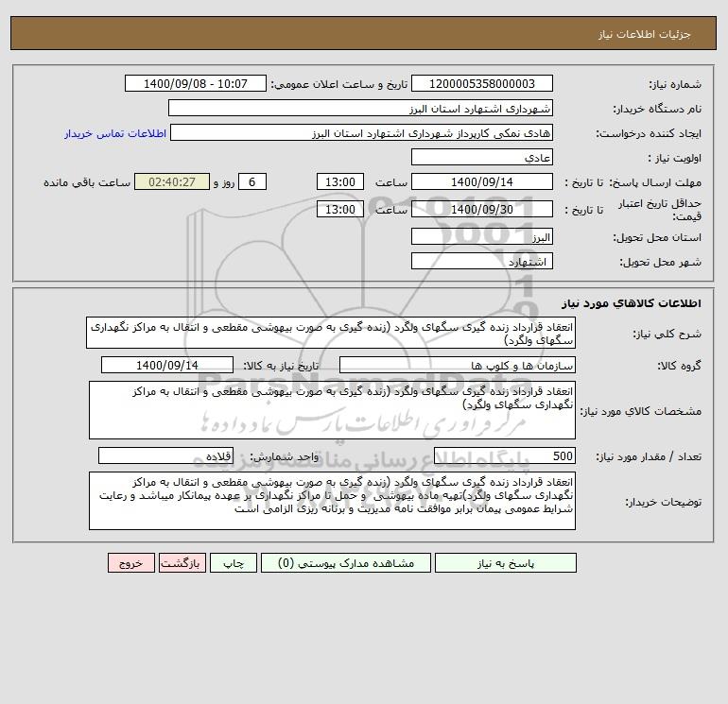Click the quantity field showing 500
The image size is (728, 704).
[505, 455]
